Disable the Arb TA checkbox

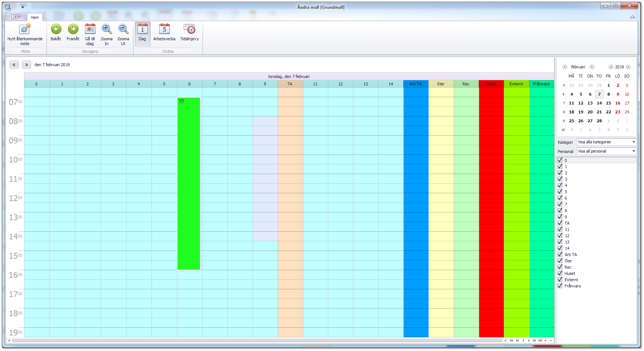pyautogui.click(x=560, y=255)
